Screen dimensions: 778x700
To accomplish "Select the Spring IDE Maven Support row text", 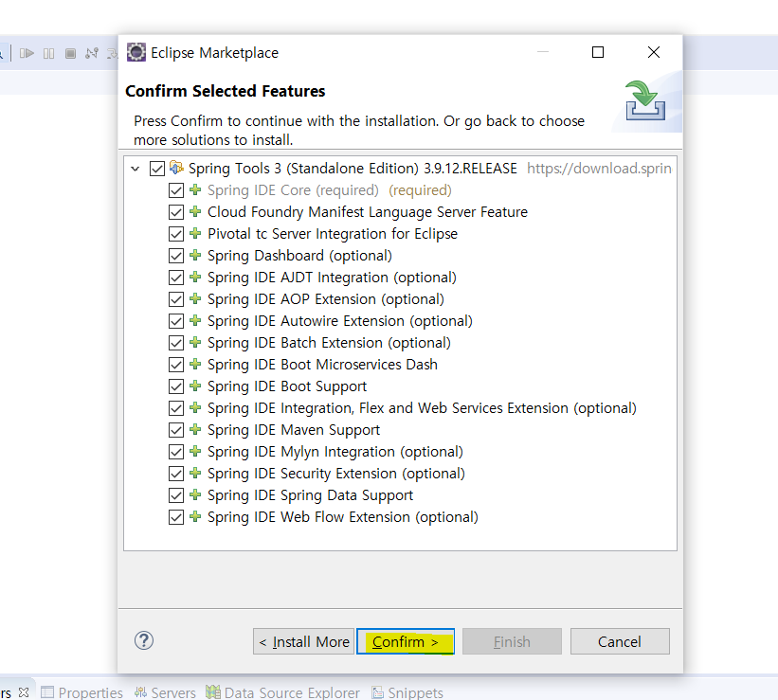I will 294,430.
